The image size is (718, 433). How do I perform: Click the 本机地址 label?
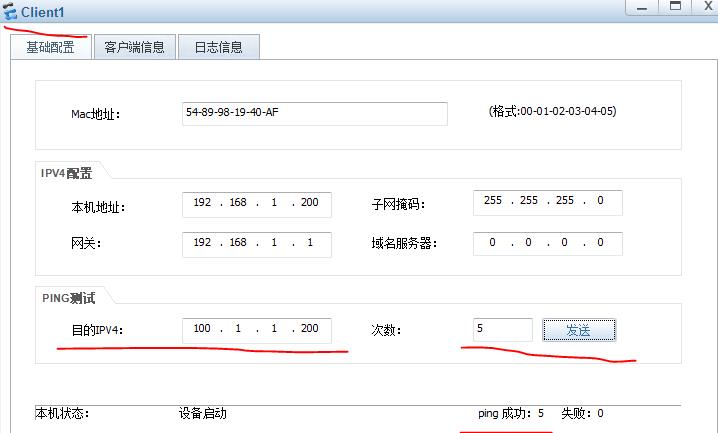98,207
